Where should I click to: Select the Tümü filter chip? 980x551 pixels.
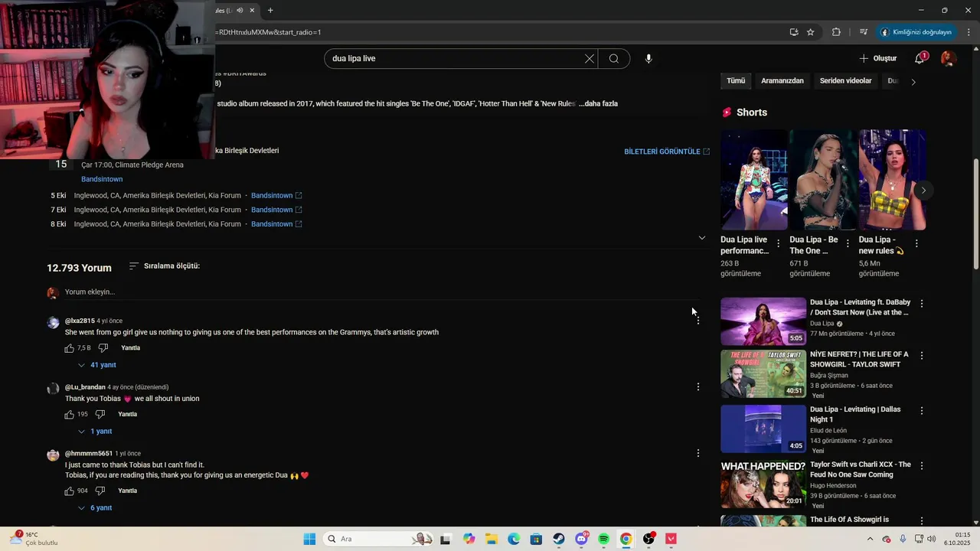click(736, 81)
